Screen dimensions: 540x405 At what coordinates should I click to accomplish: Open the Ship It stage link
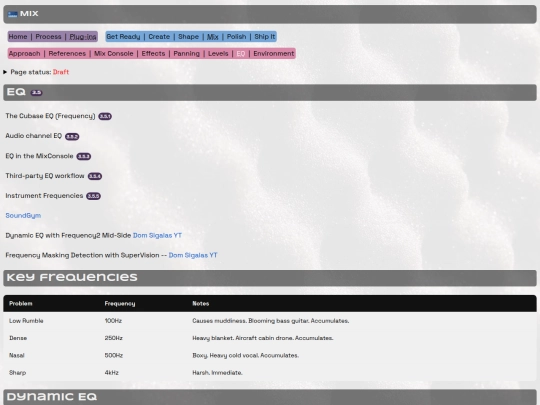265,37
